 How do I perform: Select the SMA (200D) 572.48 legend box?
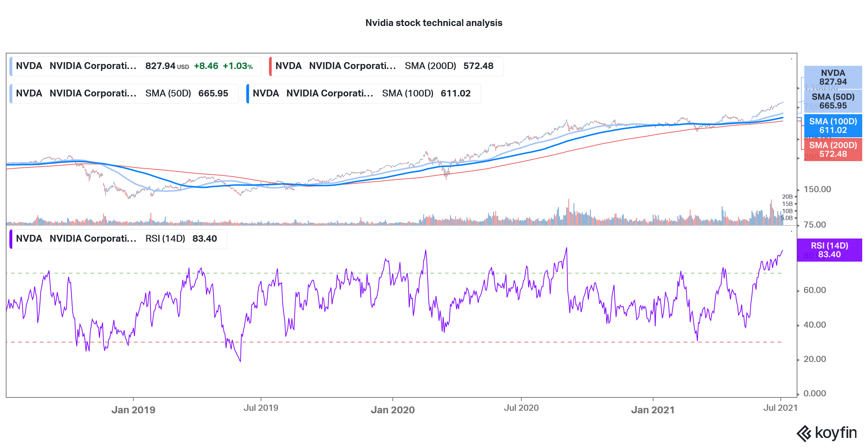coord(386,66)
